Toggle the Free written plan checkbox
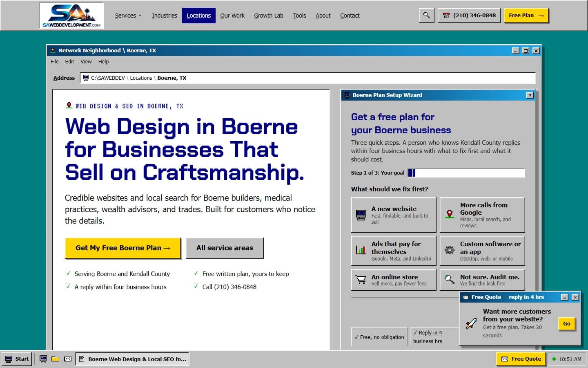The width and height of the screenshot is (588, 368). click(196, 273)
